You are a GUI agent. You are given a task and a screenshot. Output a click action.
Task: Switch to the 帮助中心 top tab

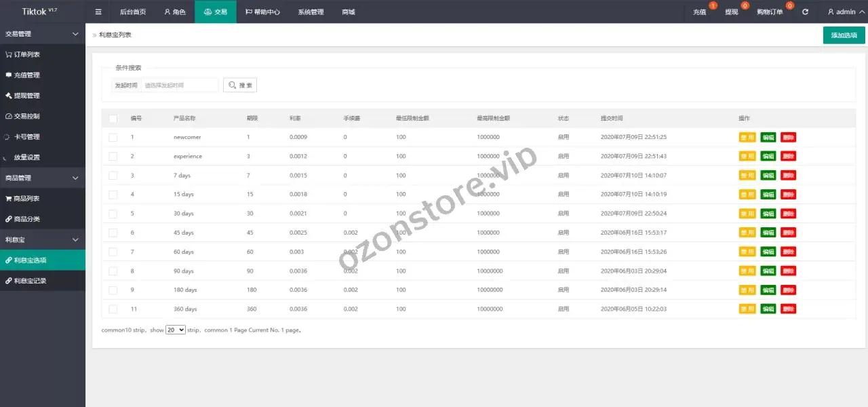point(262,12)
